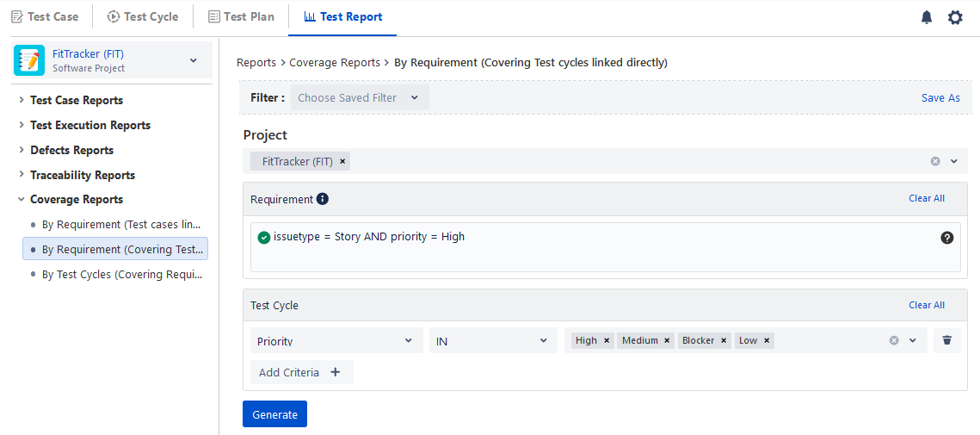Viewport: 980px width, 435px height.
Task: Click the Test Plan tab list icon
Action: point(213,17)
